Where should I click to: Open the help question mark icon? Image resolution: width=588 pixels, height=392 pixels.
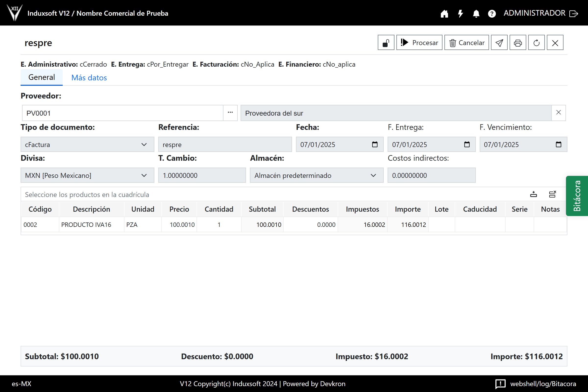coord(492,13)
